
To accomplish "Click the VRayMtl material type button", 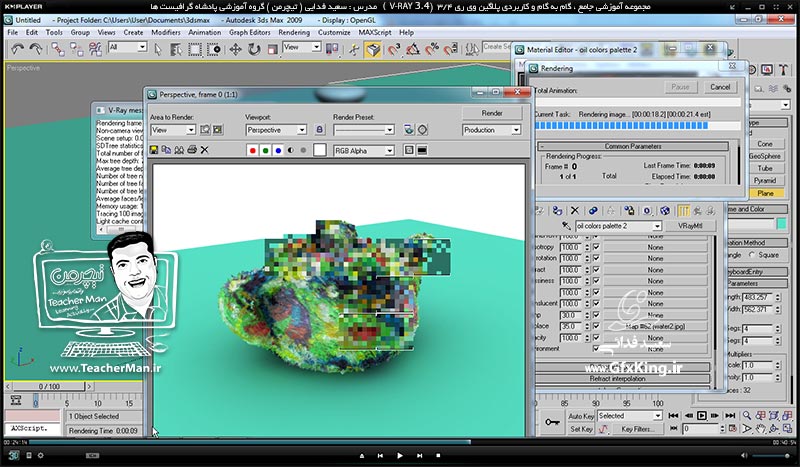I will (690, 226).
